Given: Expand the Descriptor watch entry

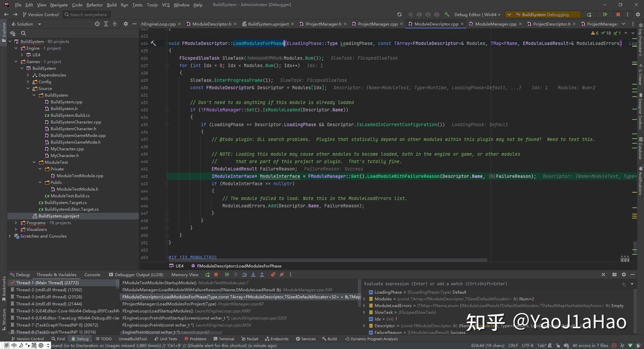Looking at the screenshot, I should coord(364,326).
